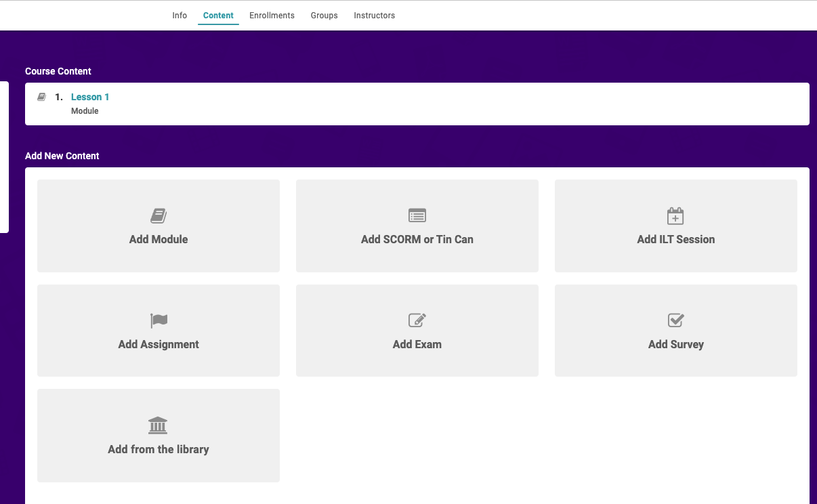Click the Module subtitle under Lesson 1

point(85,111)
